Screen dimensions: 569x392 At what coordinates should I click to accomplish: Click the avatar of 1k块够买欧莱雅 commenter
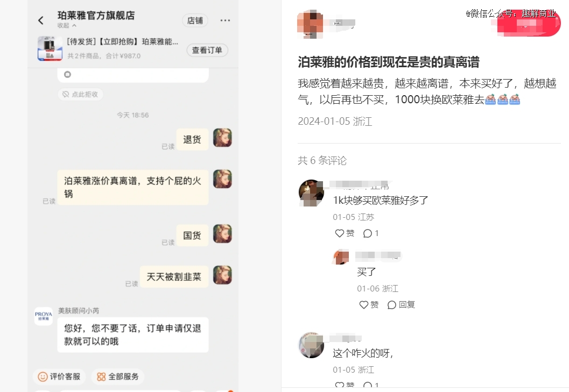click(311, 193)
